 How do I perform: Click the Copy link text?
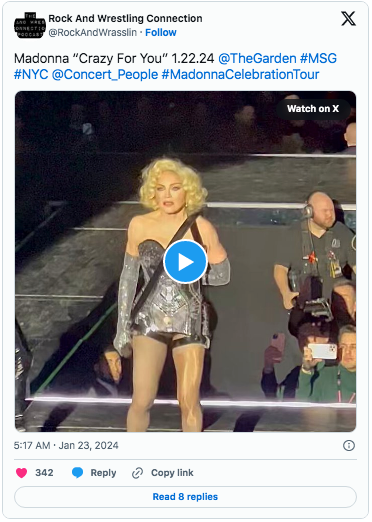point(172,473)
